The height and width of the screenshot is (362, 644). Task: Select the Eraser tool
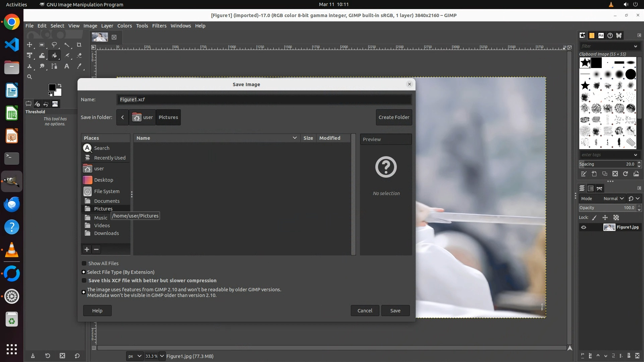click(79, 55)
